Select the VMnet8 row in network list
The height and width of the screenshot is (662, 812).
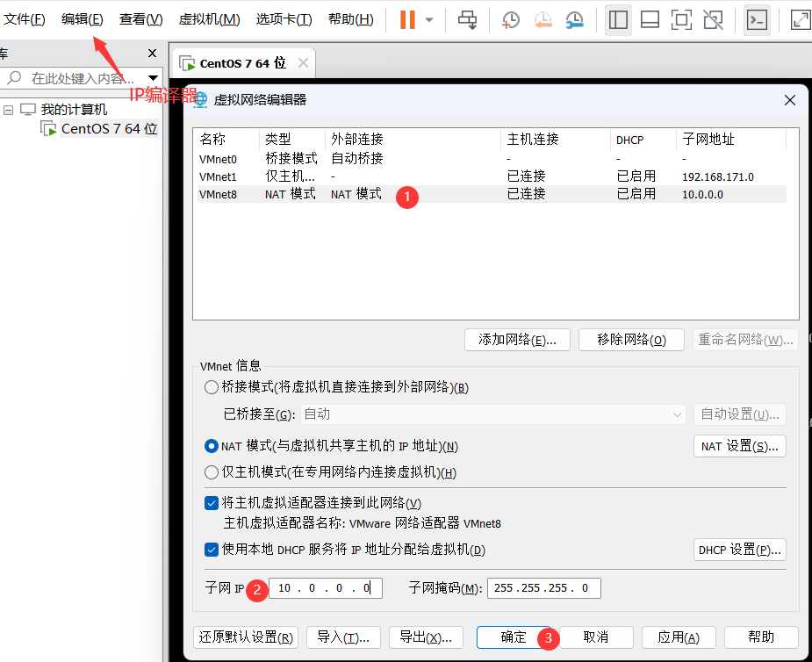coord(492,194)
